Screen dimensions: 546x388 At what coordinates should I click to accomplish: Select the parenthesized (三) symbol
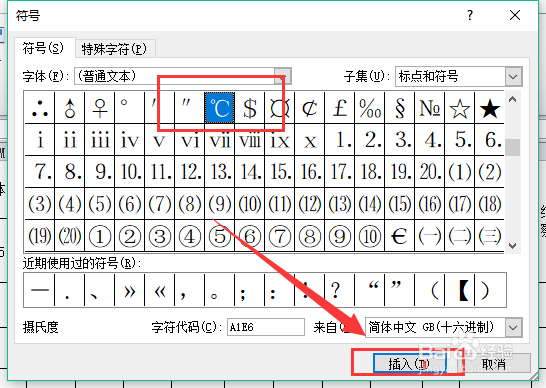489,236
